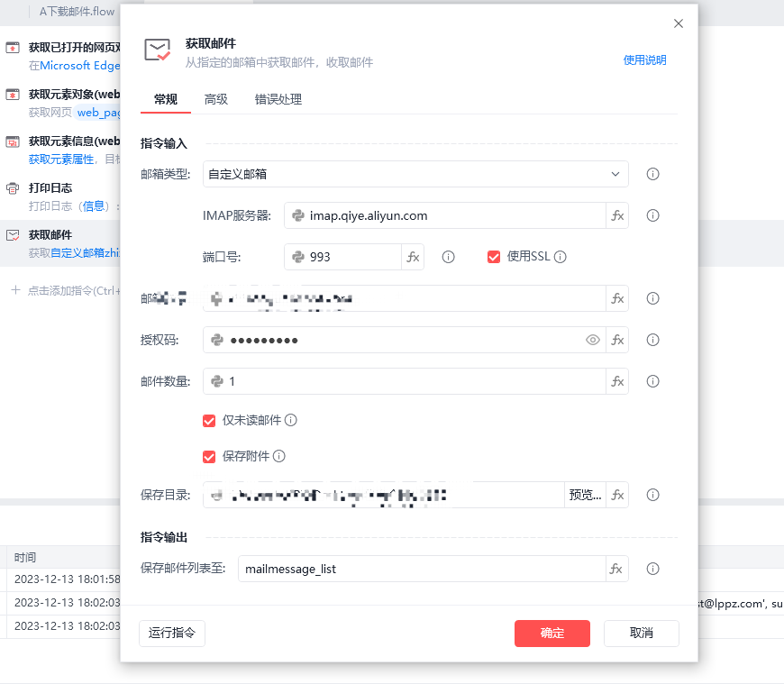The width and height of the screenshot is (784, 684).
Task: Click the fx icon next to 邮件数量 field
Action: coord(617,381)
